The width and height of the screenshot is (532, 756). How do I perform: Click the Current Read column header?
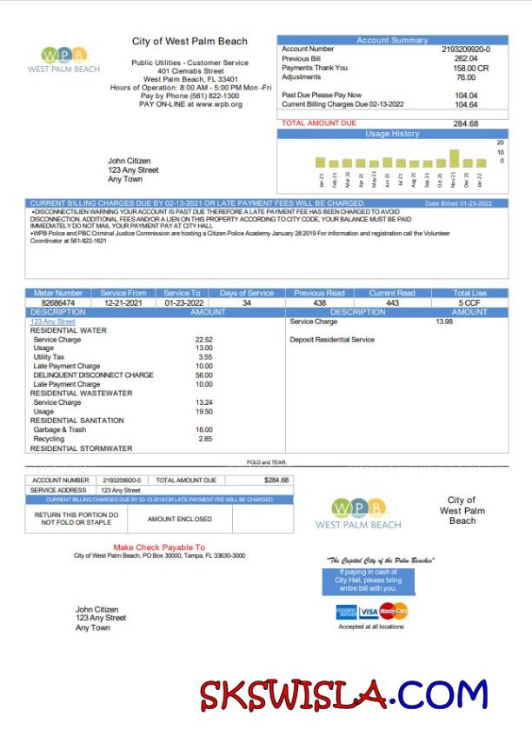tap(392, 293)
